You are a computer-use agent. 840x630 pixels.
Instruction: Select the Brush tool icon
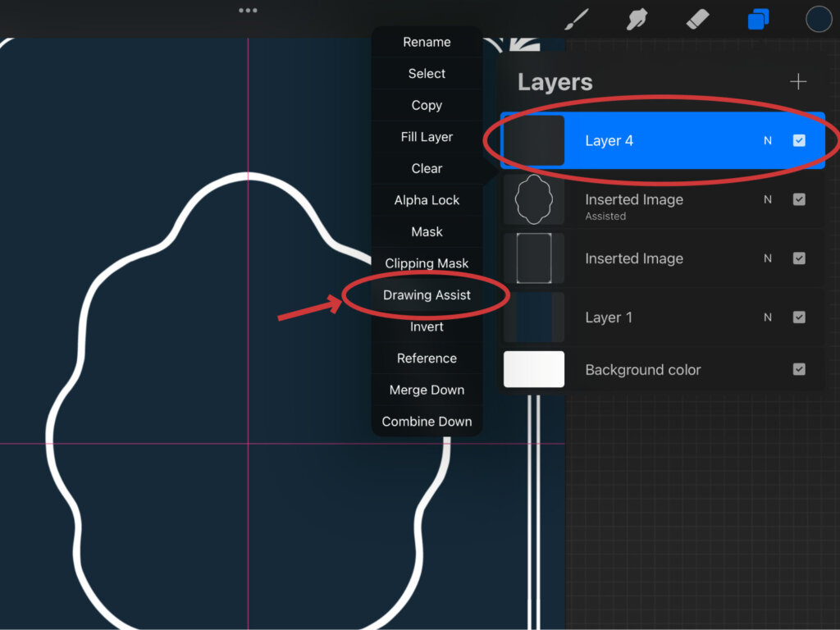580,19
